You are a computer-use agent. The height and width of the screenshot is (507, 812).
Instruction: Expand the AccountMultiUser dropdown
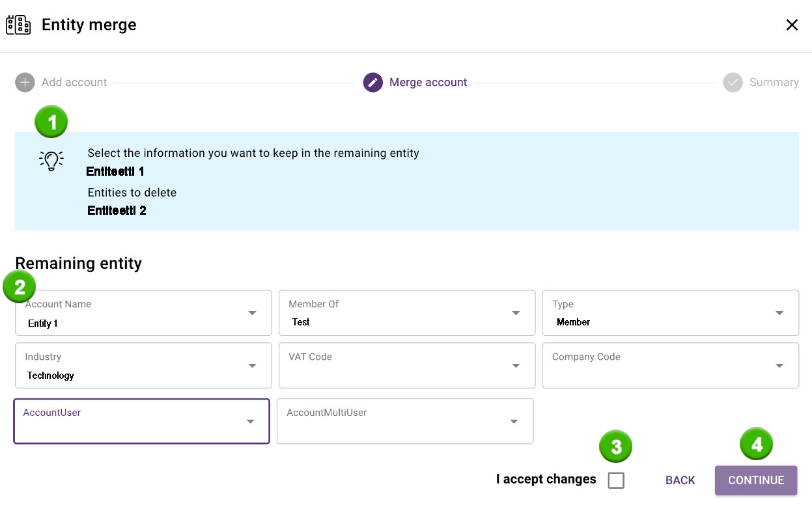pos(514,421)
